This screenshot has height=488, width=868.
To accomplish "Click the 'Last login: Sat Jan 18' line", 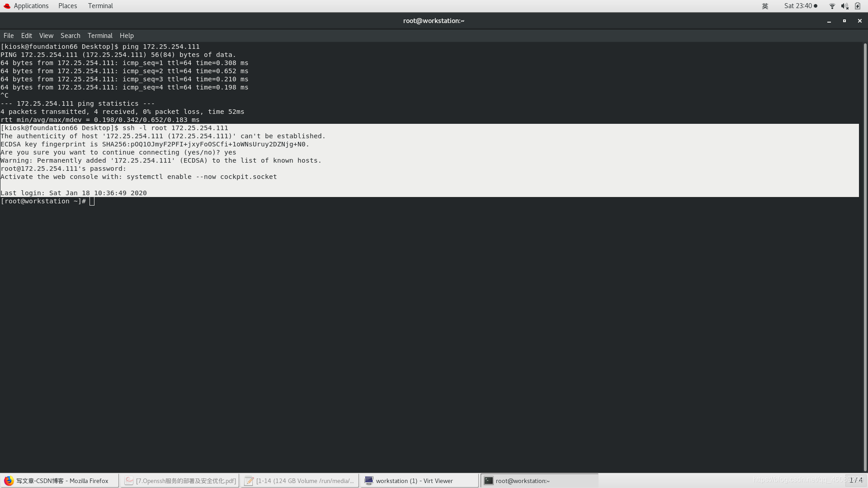I will tap(74, 193).
